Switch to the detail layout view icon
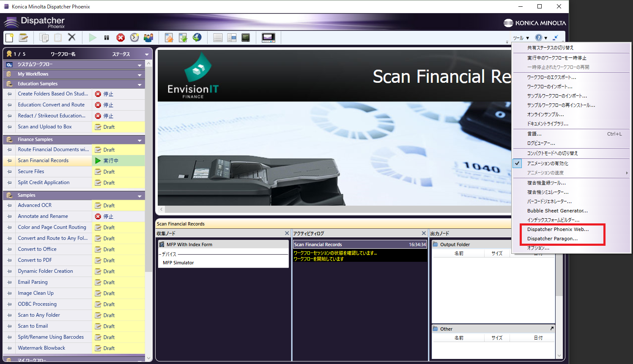This screenshot has width=633, height=364. coord(232,38)
